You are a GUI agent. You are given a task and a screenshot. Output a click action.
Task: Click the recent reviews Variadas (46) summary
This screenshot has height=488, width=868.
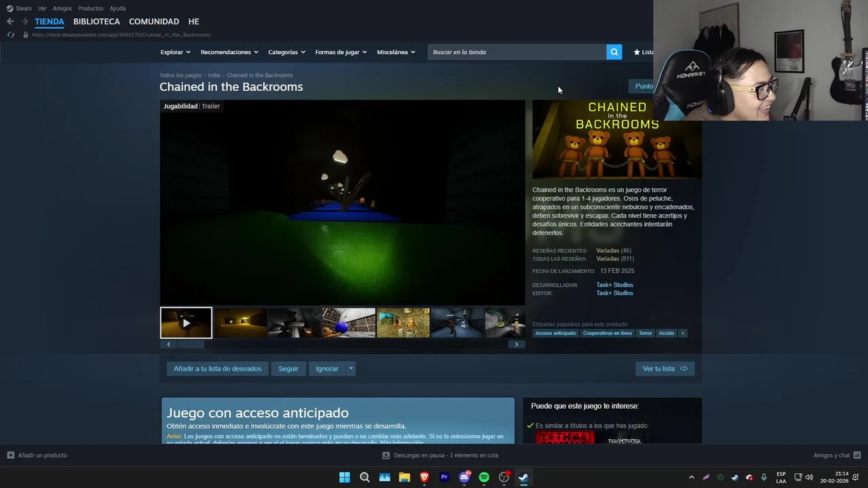614,251
